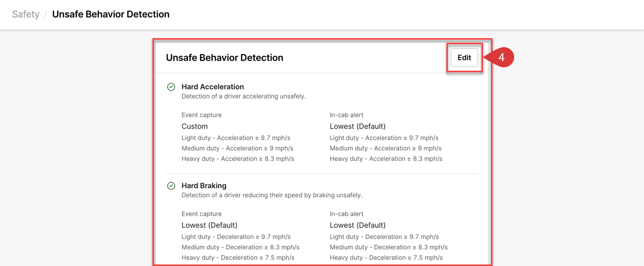644x266 pixels.
Task: Click the red number 4 callout badge
Action: click(501, 58)
